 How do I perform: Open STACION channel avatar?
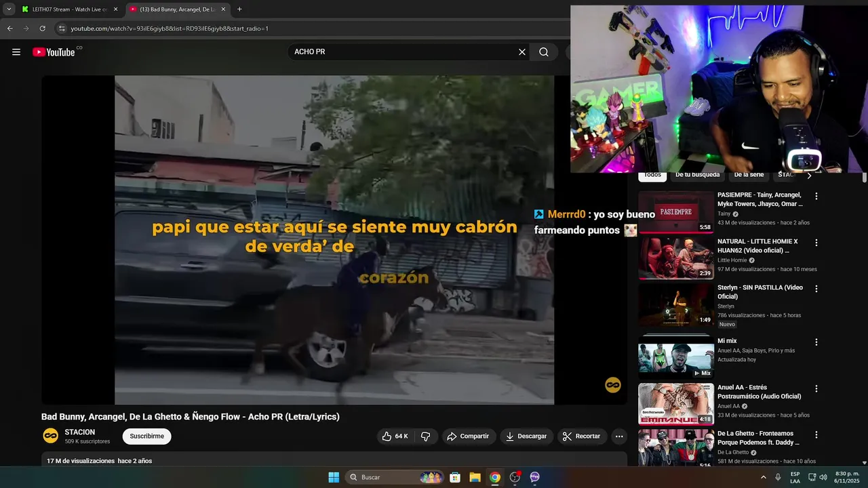50,436
